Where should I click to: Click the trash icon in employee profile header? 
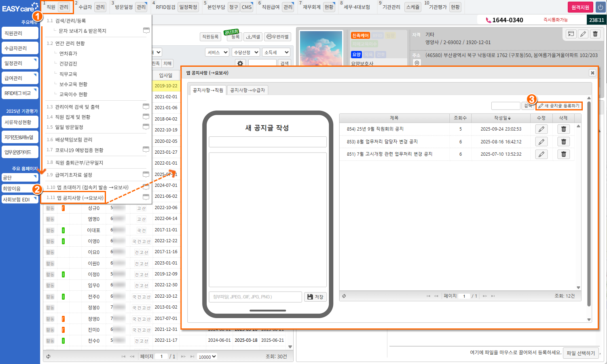tap(595, 34)
